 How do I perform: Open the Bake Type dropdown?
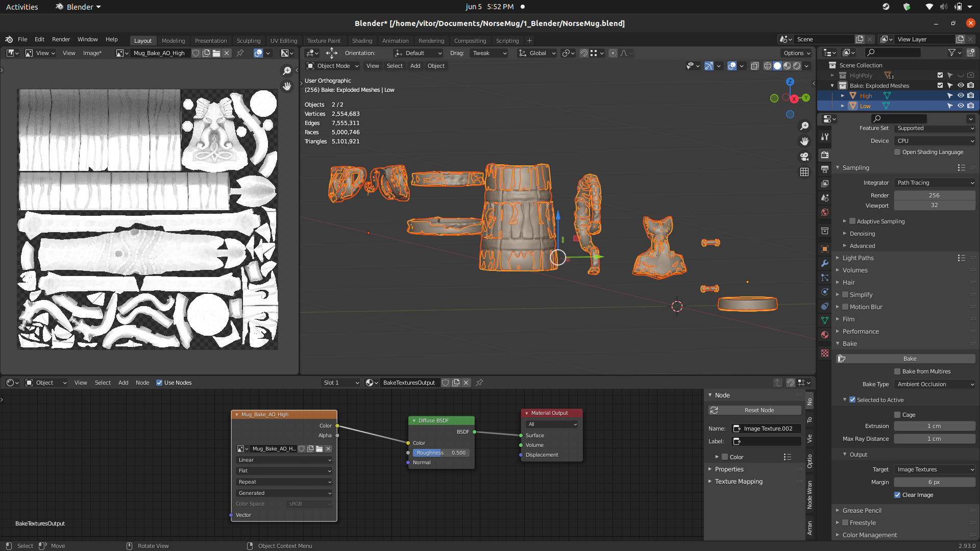pos(935,384)
